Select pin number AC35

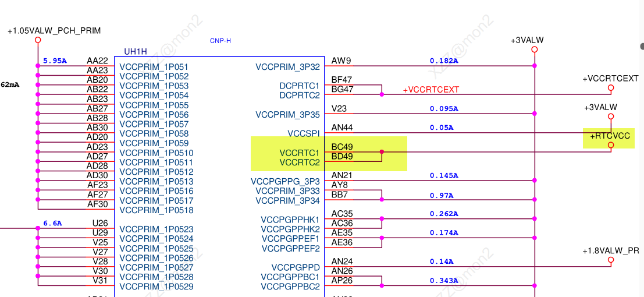[342, 214]
